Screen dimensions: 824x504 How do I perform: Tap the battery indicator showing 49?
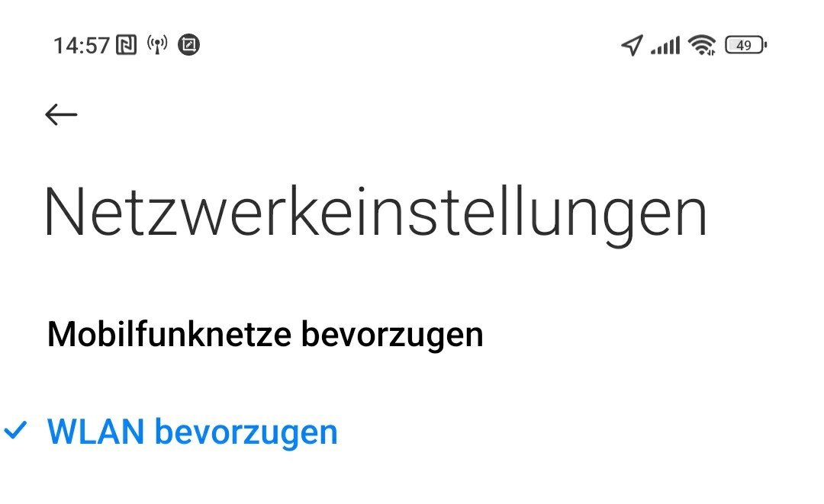(745, 45)
